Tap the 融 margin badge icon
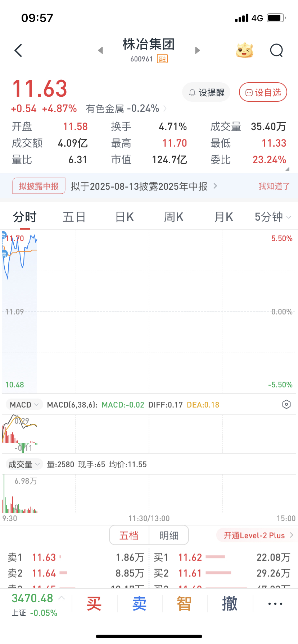The image size is (298, 644). (x=162, y=59)
